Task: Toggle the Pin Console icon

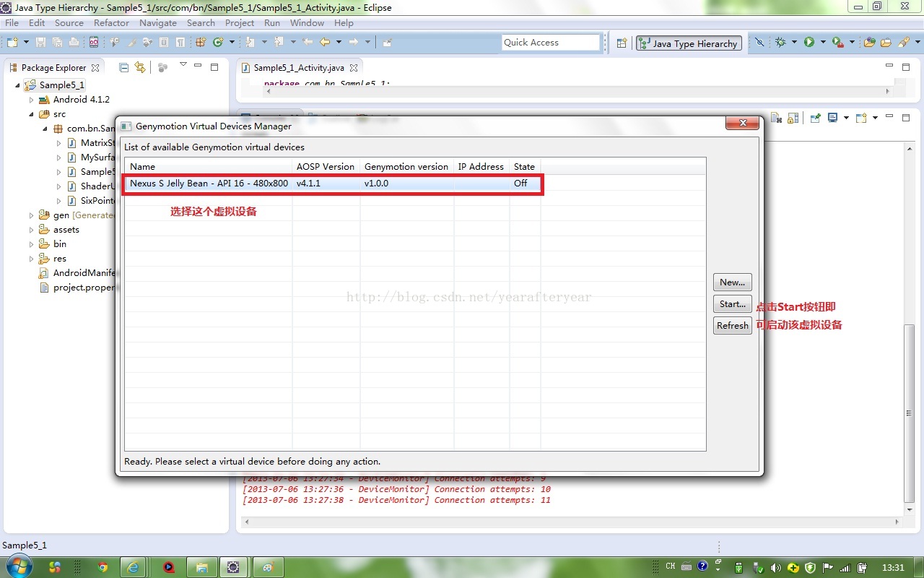Action: pyautogui.click(x=816, y=118)
